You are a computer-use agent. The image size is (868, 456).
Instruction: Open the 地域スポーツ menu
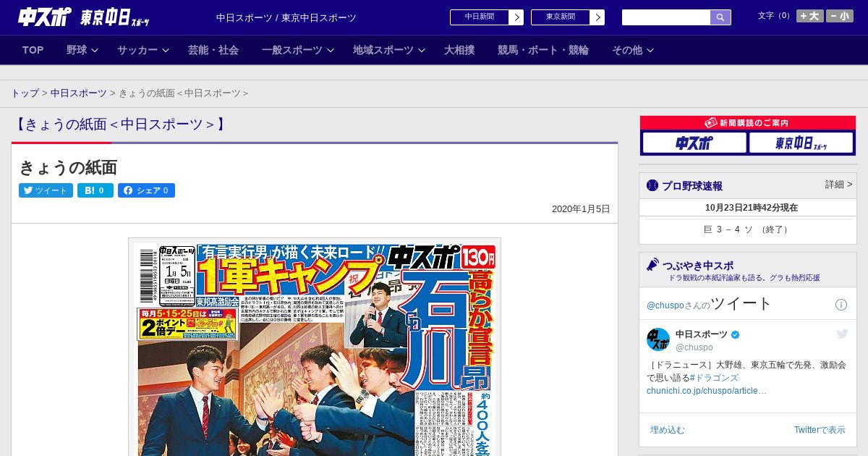(x=383, y=50)
